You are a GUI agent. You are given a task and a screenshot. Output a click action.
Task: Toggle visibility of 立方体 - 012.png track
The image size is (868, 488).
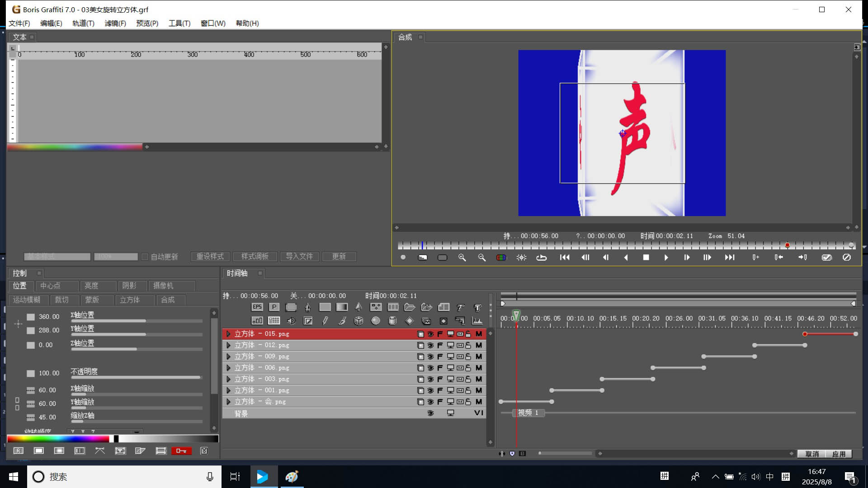pyautogui.click(x=430, y=345)
